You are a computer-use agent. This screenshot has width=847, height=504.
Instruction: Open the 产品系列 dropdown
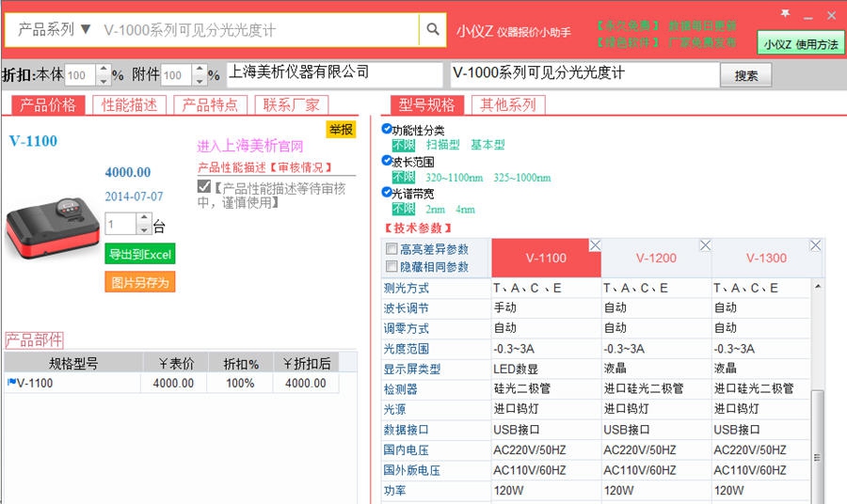click(x=55, y=29)
